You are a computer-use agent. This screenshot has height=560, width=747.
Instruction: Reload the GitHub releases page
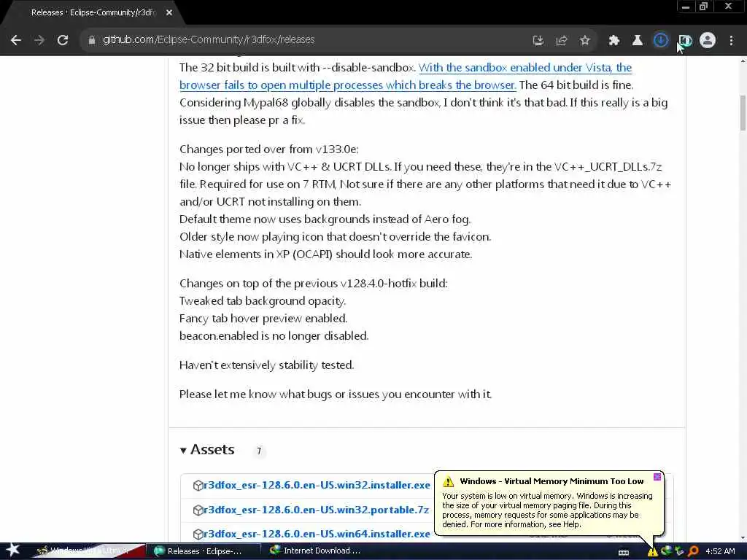point(63,40)
